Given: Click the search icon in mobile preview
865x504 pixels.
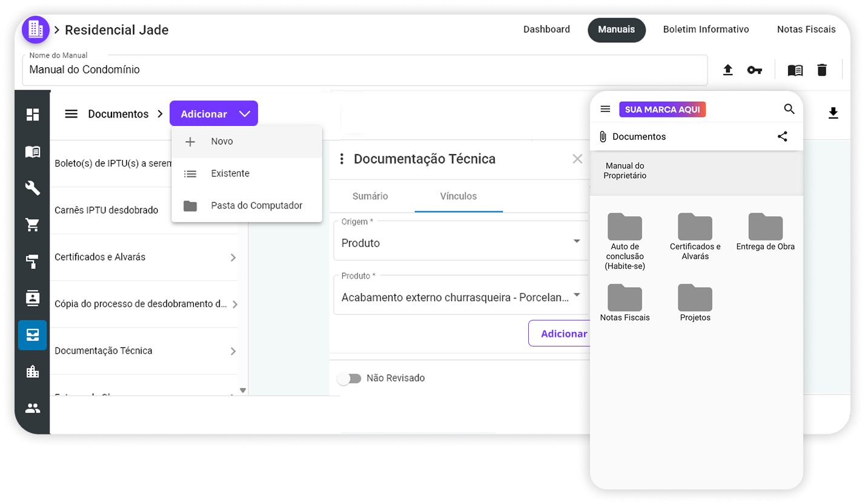Looking at the screenshot, I should click(789, 109).
